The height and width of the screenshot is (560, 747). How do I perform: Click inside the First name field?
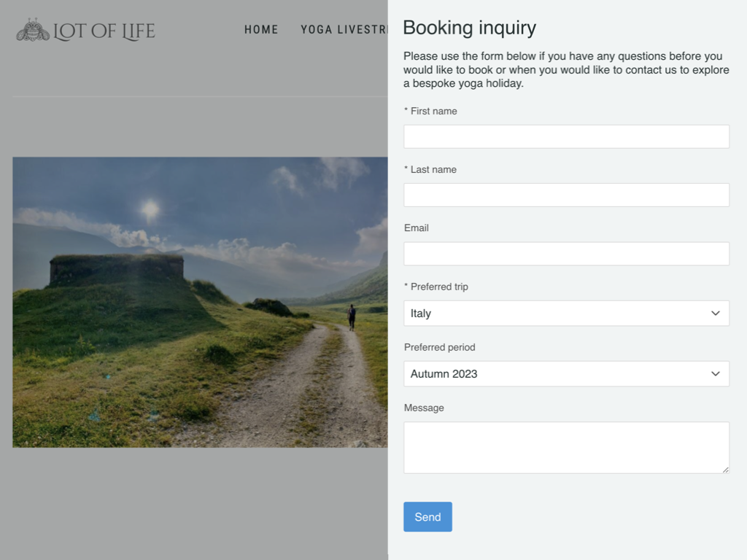pyautogui.click(x=566, y=136)
